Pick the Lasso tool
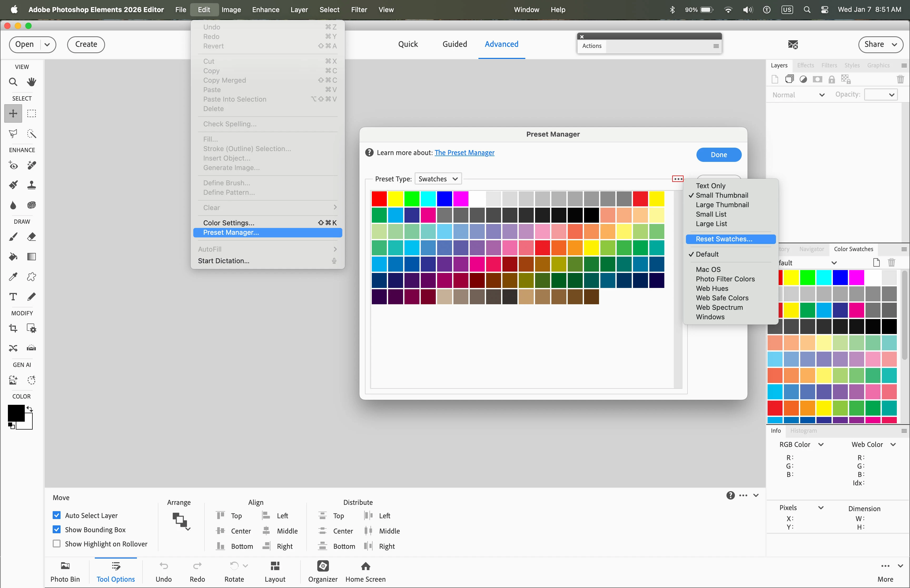The height and width of the screenshot is (588, 910). [13, 134]
